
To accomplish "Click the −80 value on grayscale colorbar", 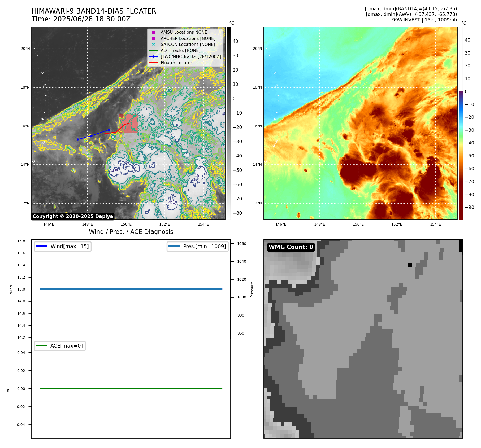I will pos(237,213).
